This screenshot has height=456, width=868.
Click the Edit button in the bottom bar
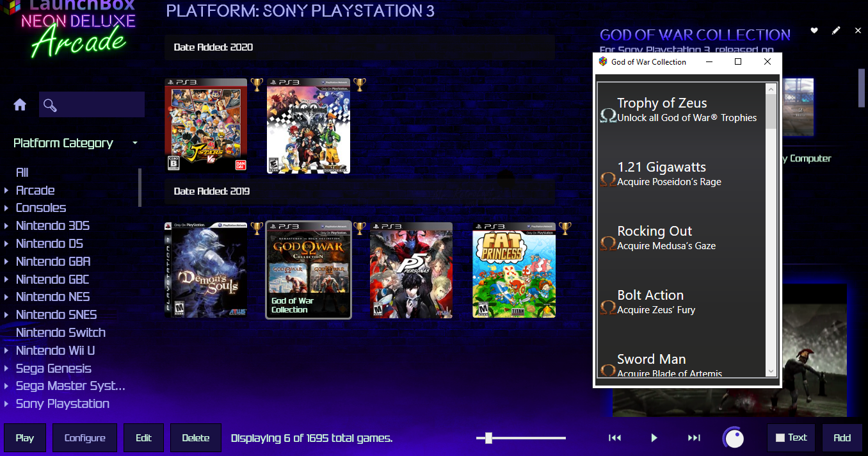[143, 438]
